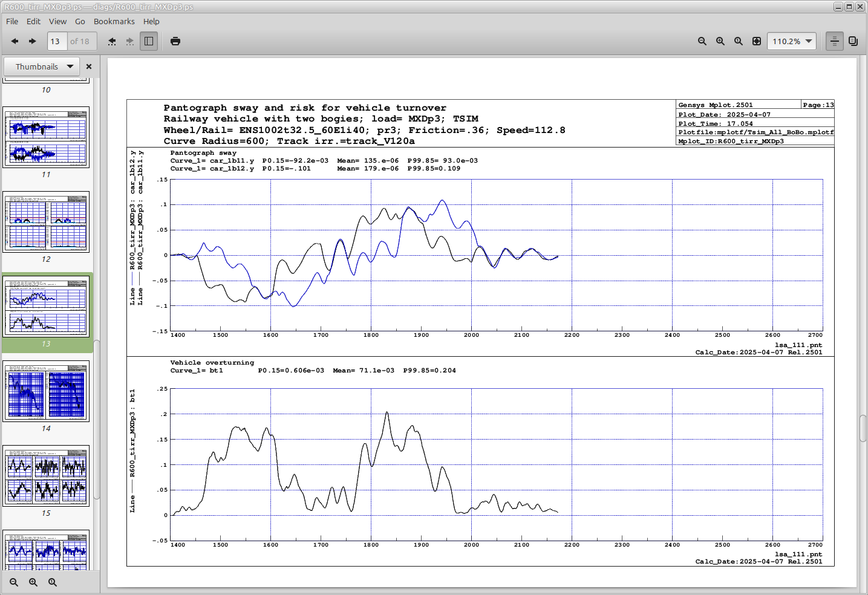Click the 'Gensys Mplot.2501' header text
The width and height of the screenshot is (868, 595).
point(716,105)
